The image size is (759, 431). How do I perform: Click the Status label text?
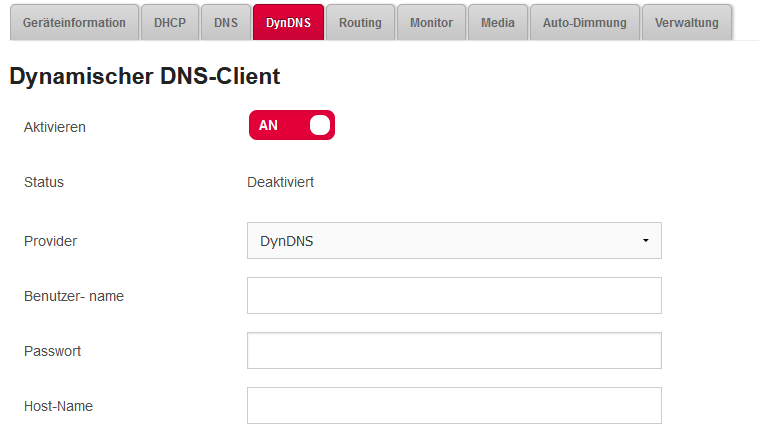[44, 183]
